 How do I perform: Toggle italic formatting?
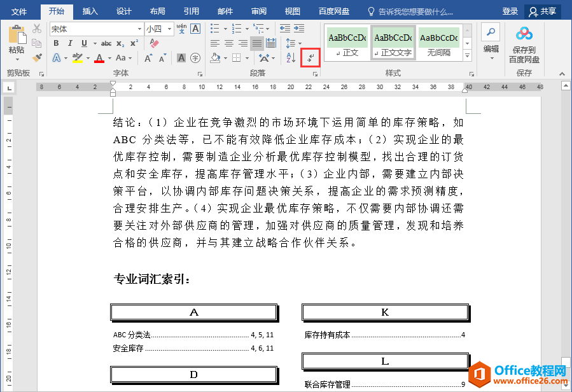(x=70, y=43)
